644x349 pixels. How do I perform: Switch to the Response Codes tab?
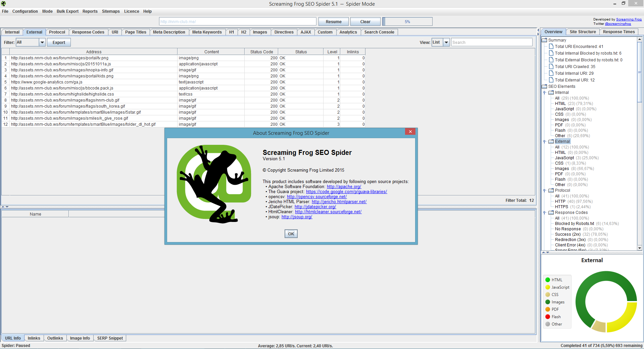click(88, 32)
